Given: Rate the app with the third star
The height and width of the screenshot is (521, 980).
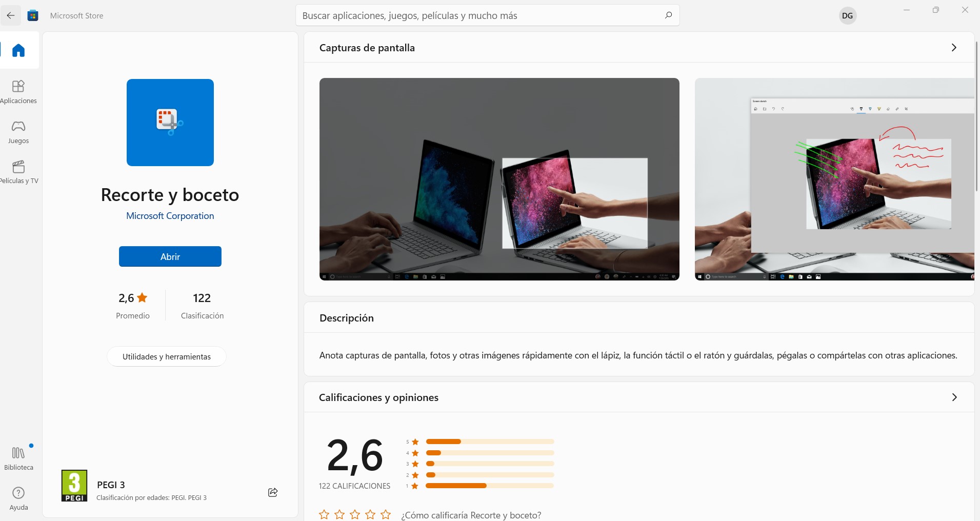Looking at the screenshot, I should pyautogui.click(x=355, y=514).
